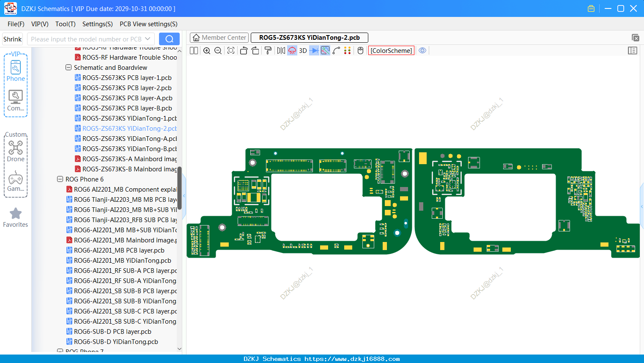Open the Settings(S) menu
Viewport: 644px width, 363px height.
click(x=98, y=24)
